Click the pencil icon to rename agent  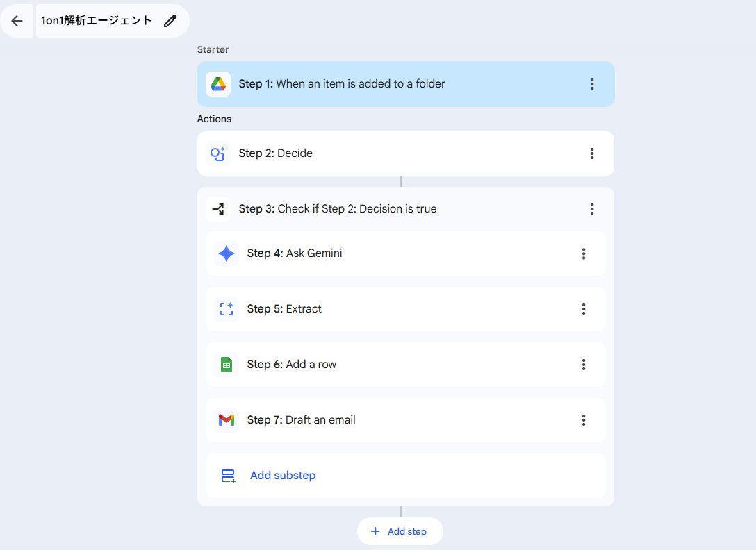170,21
